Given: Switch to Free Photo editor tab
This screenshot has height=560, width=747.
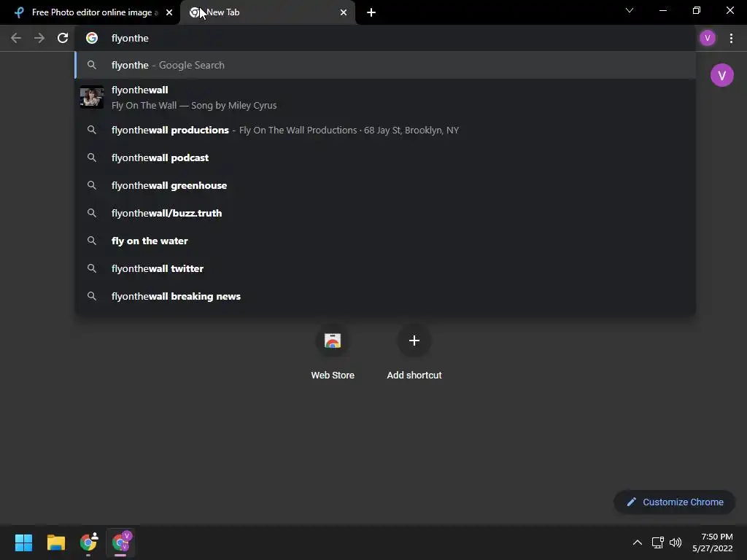Looking at the screenshot, I should tap(90, 12).
